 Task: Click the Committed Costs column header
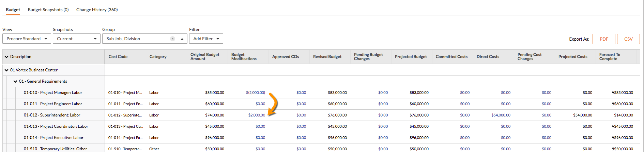(x=451, y=57)
